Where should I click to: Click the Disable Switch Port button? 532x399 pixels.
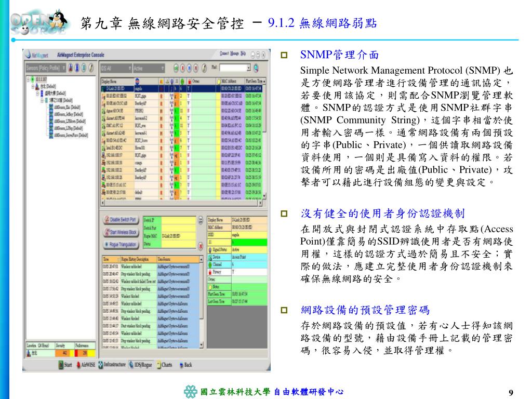(121, 220)
